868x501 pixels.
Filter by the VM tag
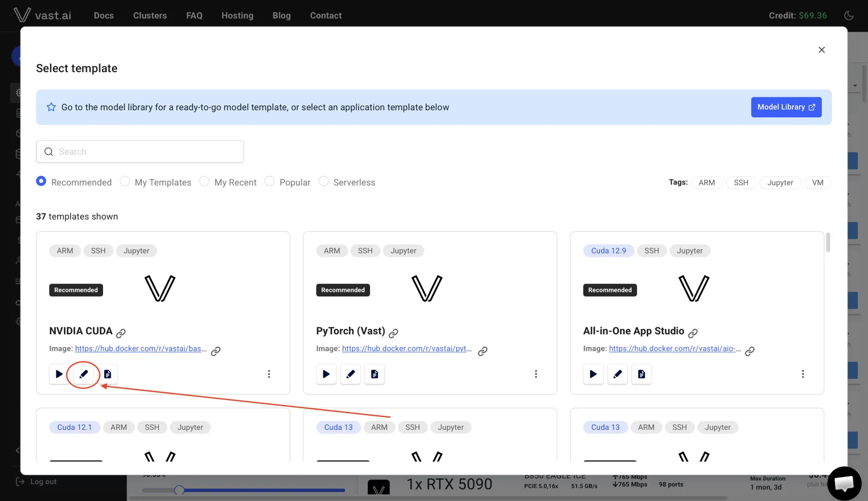tap(818, 182)
